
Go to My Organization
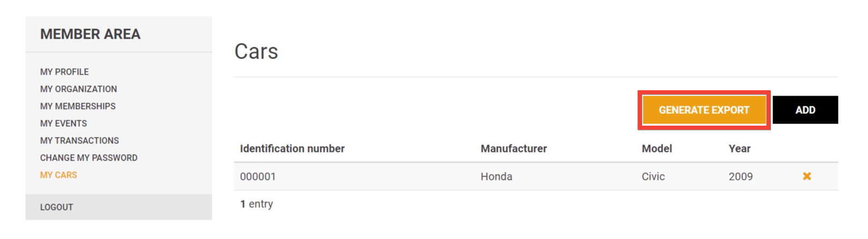click(x=78, y=89)
